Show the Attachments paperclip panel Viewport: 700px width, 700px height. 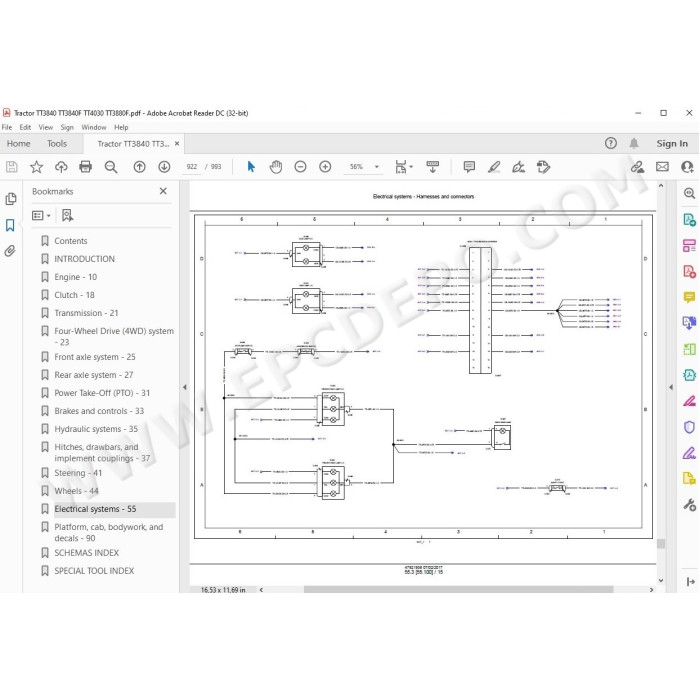10,251
